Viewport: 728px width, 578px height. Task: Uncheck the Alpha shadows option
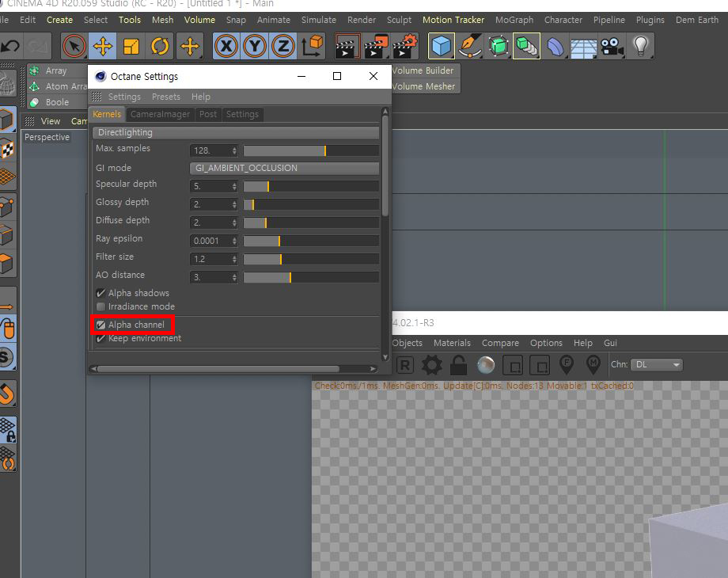[x=100, y=293]
